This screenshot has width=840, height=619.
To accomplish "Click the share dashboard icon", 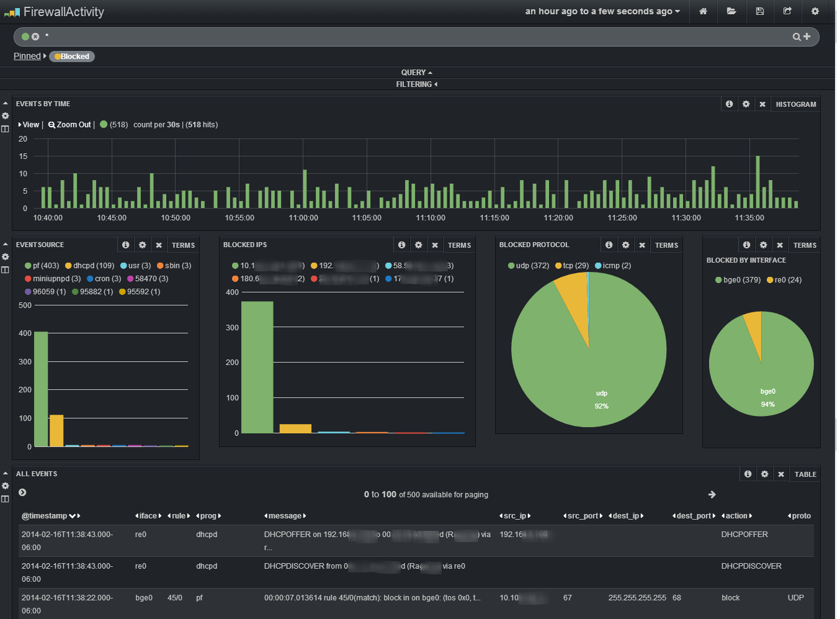I will pyautogui.click(x=787, y=11).
